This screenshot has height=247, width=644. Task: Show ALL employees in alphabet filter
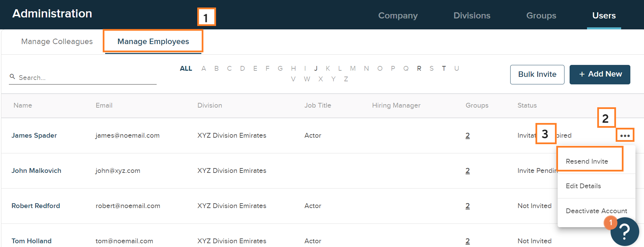click(186, 68)
